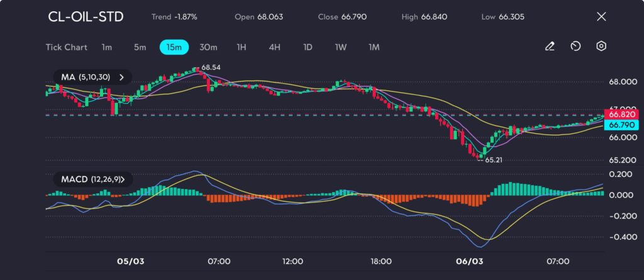The height and width of the screenshot is (280, 644).
Task: Change interval to 4H
Action: click(274, 47)
